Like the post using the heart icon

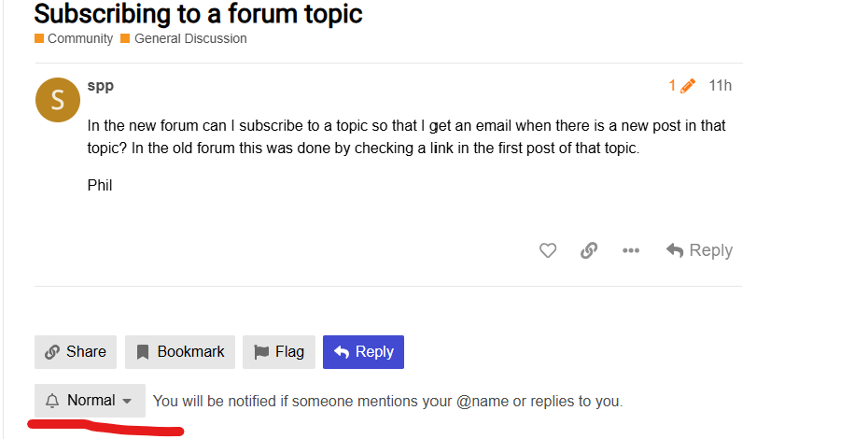point(548,250)
